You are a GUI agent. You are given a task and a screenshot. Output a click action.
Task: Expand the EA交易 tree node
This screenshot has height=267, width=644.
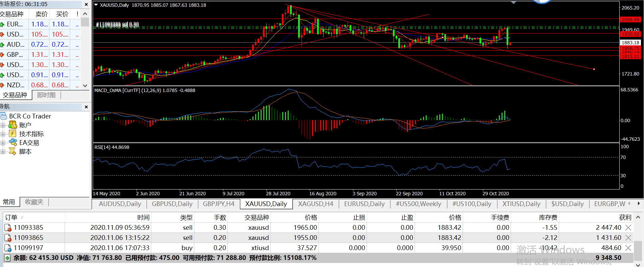(x=3, y=143)
